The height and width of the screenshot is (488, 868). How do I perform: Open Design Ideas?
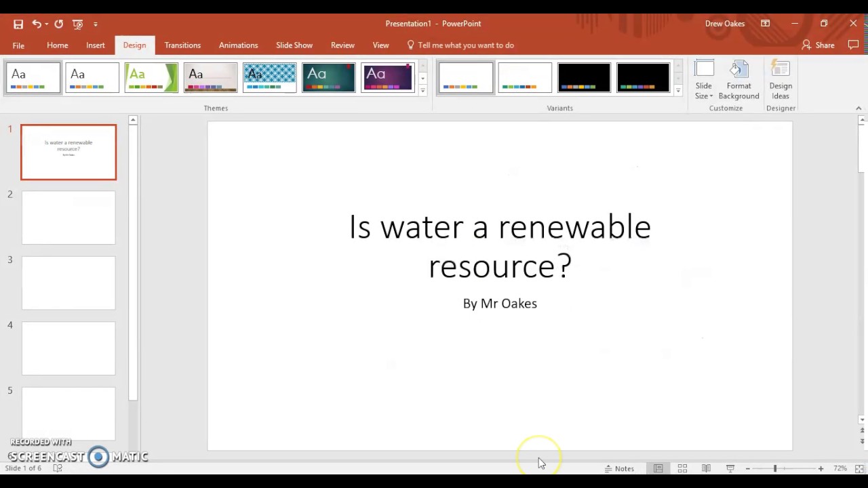click(781, 80)
